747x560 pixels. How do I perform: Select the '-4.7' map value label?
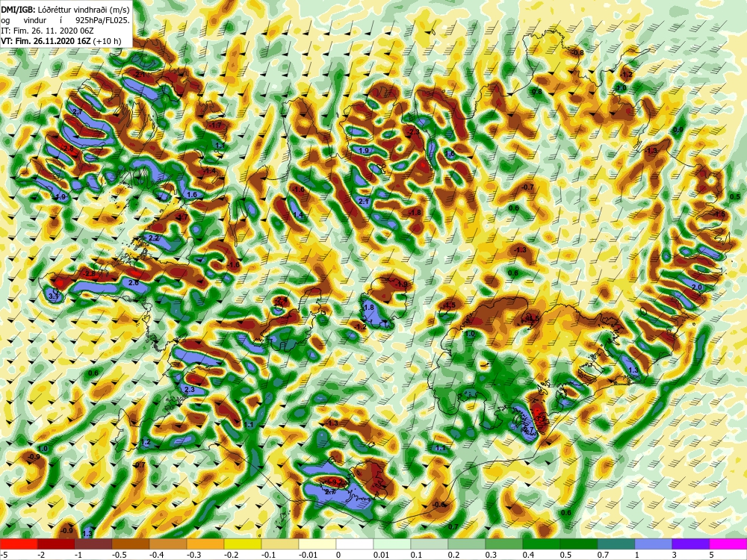(x=182, y=217)
